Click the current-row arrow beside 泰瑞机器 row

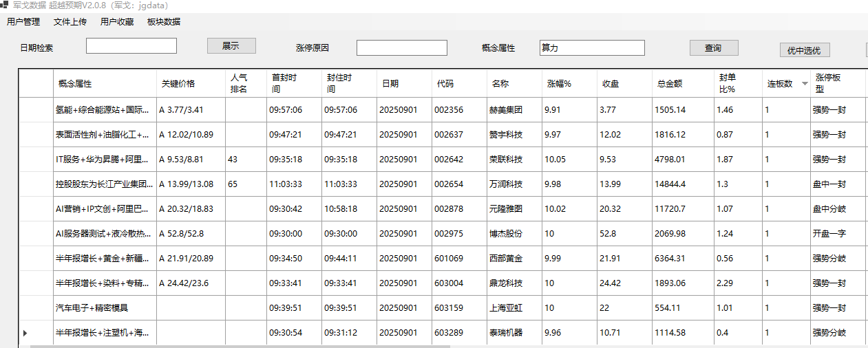(x=25, y=333)
